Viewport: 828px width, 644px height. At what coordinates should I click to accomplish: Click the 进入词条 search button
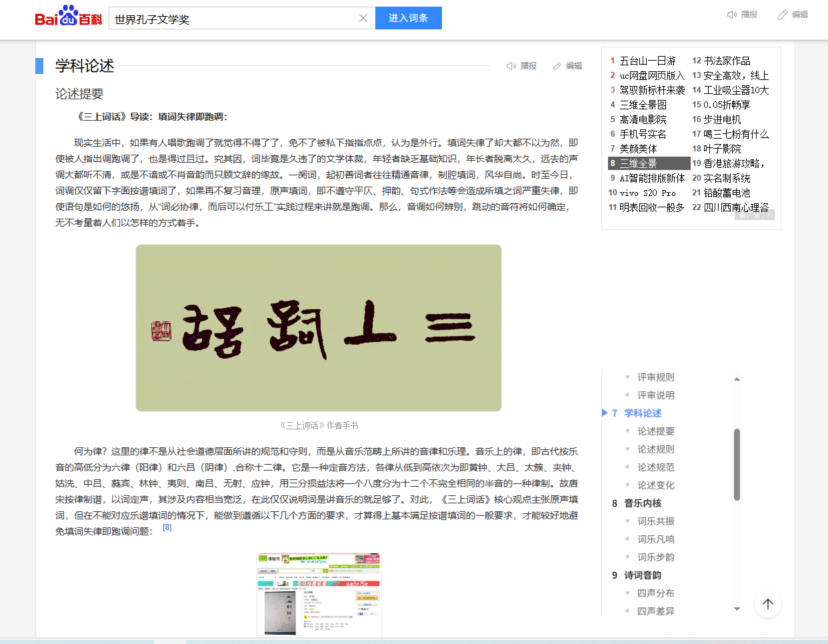408,18
